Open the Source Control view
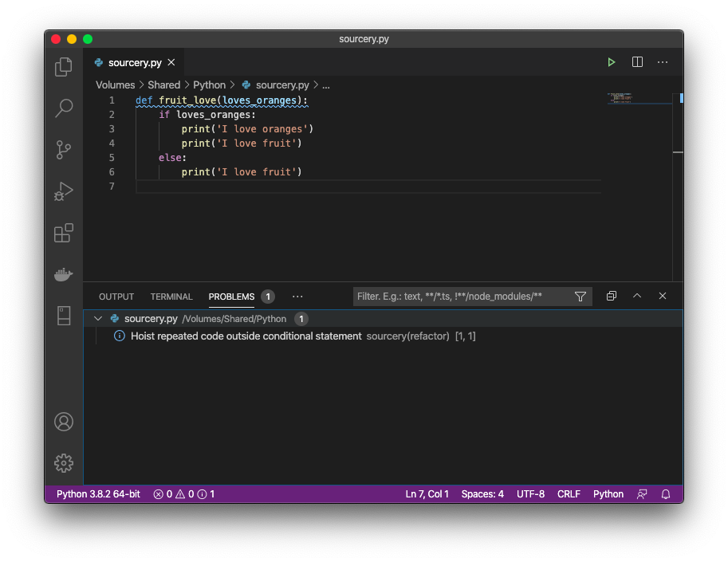This screenshot has height=562, width=728. point(64,149)
